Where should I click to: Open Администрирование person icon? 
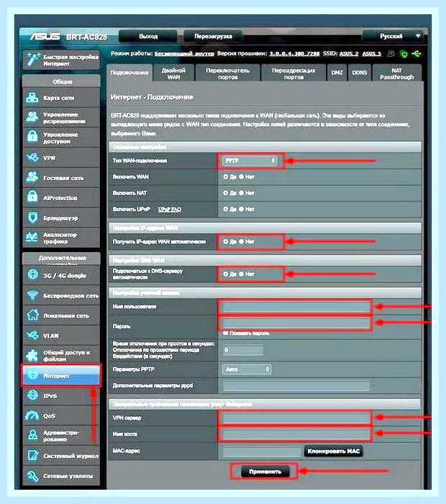(x=33, y=435)
